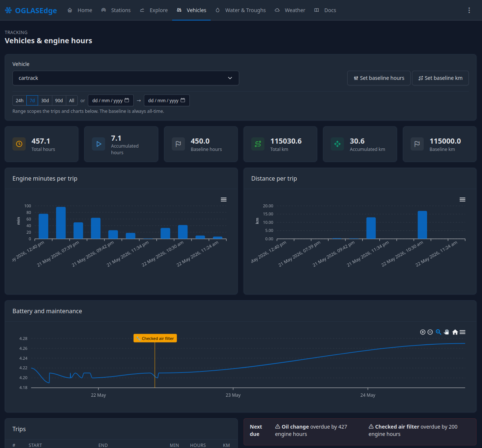Click tallest bar in Distance per trip chart

(x=422, y=225)
